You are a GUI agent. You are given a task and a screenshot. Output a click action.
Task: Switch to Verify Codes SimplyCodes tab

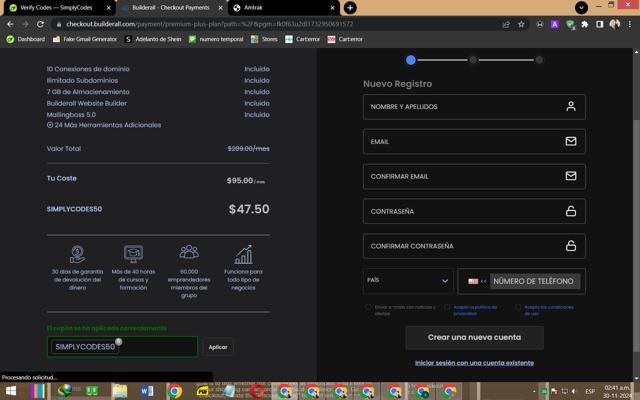coord(56,8)
